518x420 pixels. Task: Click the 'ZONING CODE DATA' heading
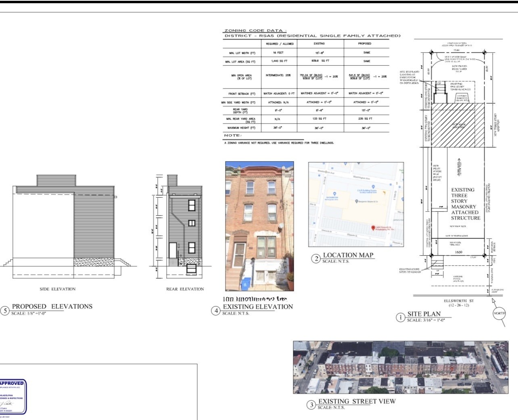[255, 31]
